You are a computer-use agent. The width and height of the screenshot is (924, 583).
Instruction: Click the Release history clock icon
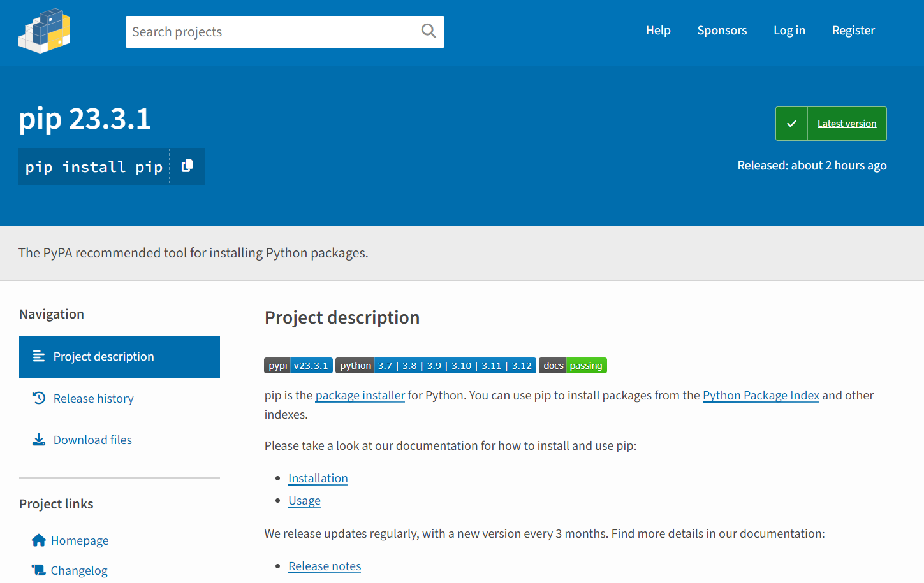[x=39, y=398]
